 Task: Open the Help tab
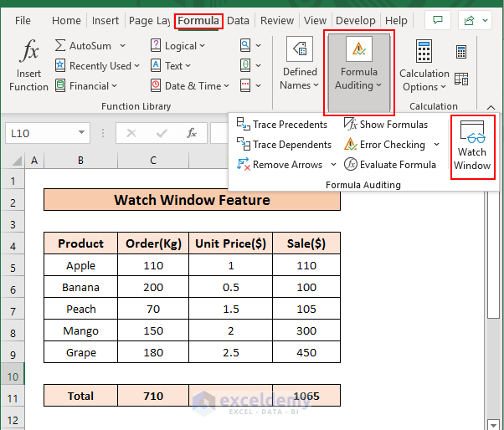(396, 21)
